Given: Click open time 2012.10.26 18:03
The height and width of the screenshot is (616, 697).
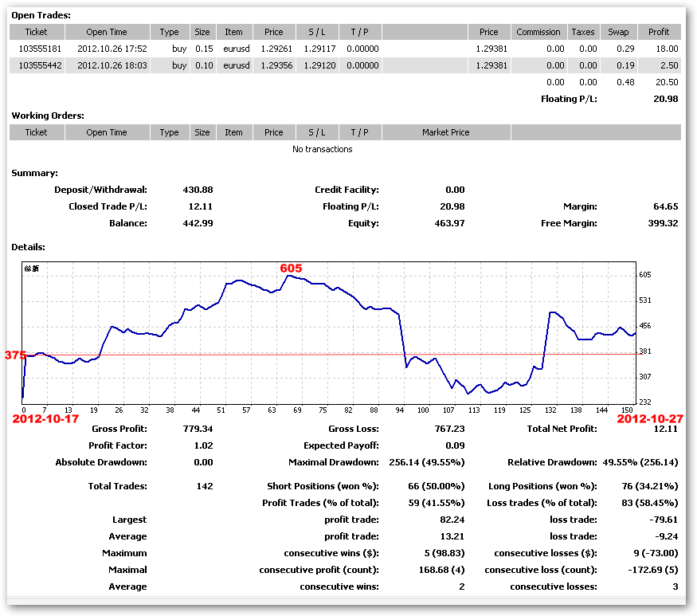Looking at the screenshot, I should tap(112, 65).
